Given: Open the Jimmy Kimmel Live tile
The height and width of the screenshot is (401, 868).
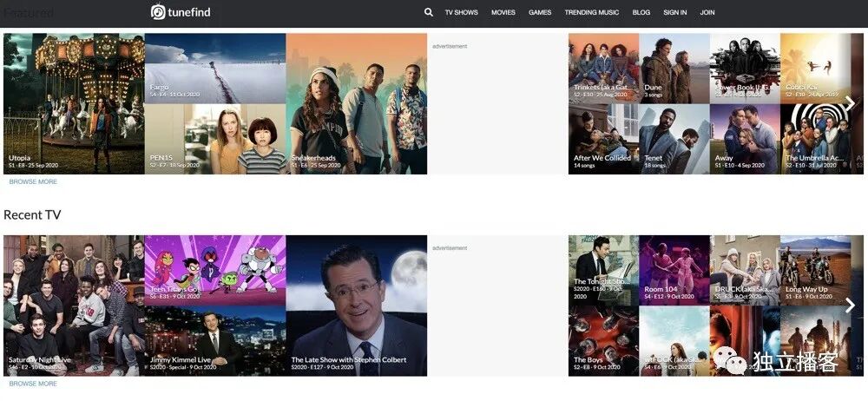Looking at the screenshot, I should pos(215,341).
